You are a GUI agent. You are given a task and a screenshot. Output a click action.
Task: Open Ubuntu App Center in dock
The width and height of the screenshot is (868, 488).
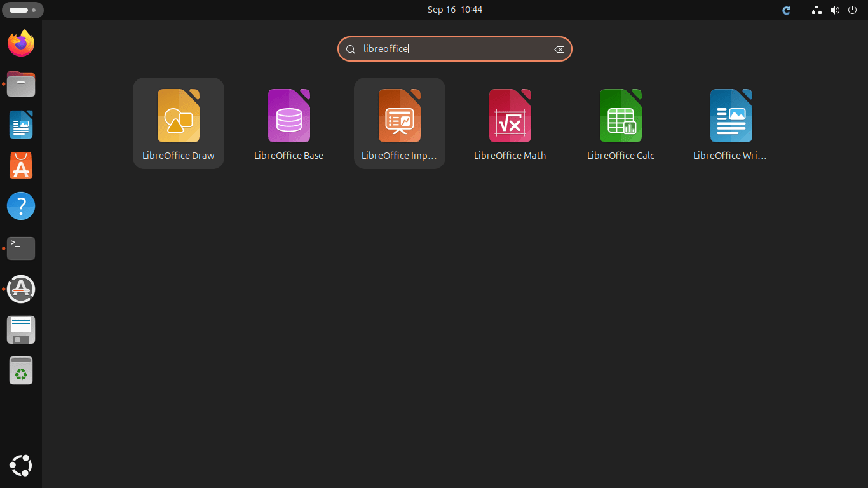21,165
